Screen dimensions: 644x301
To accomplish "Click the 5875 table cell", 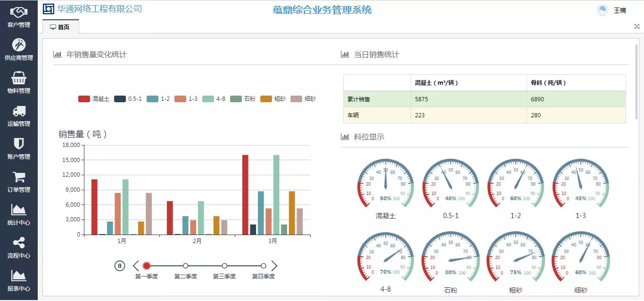I will (469, 99).
